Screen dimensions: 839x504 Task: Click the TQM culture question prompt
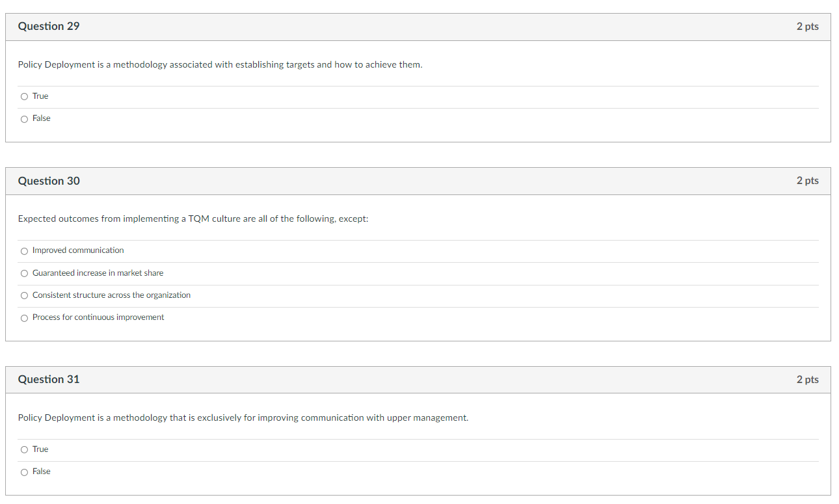click(193, 219)
